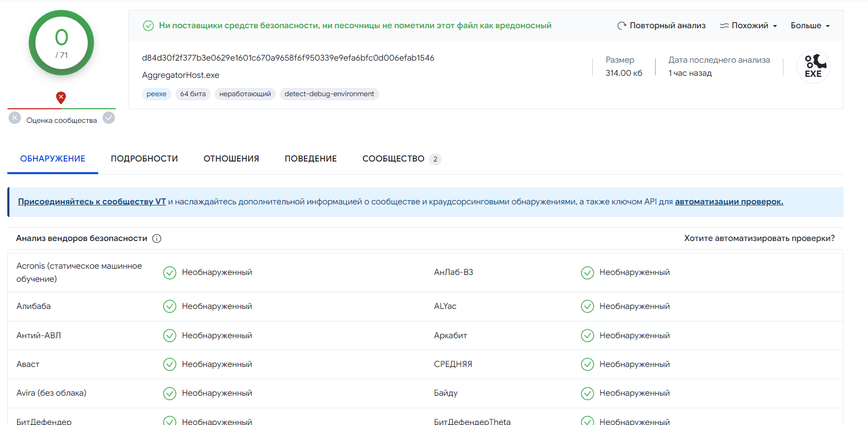Viewport: 868px width, 425px height.
Task: Click the АнЛаб-В3 vendor name
Action: pos(453,272)
